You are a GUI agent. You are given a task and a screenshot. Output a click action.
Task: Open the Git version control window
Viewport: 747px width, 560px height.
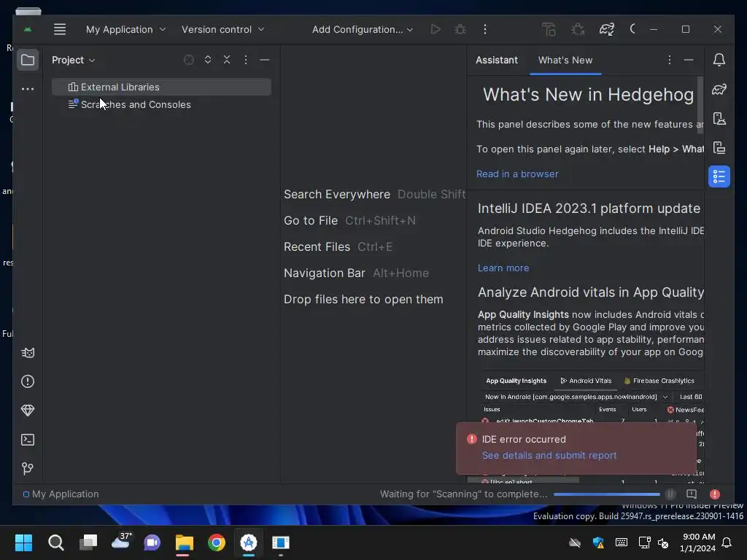tap(28, 469)
